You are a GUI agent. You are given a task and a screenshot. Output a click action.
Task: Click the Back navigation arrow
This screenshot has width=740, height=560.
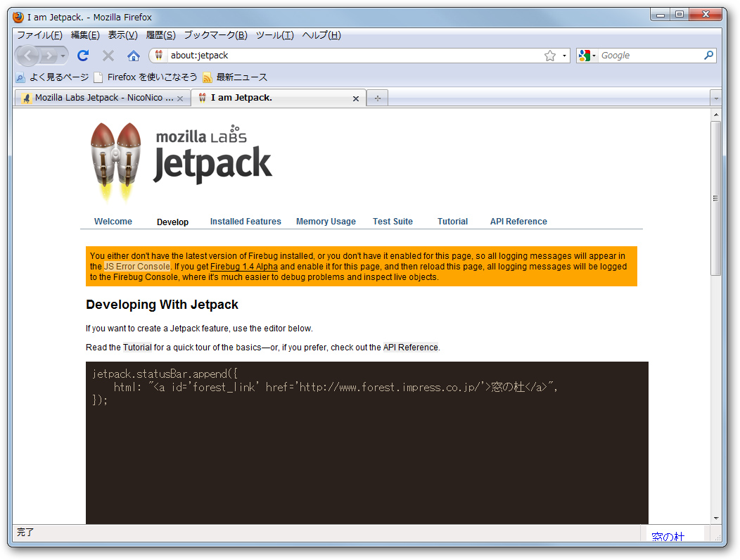(27, 55)
